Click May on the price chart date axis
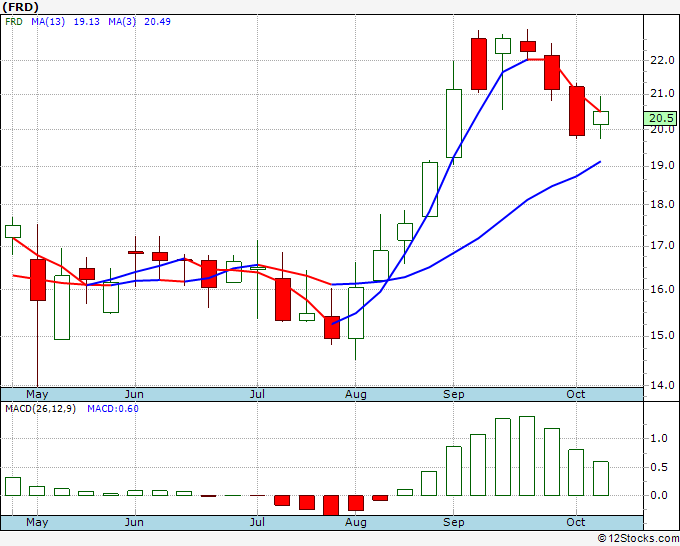Screen dimensions: 680x546 [37, 394]
